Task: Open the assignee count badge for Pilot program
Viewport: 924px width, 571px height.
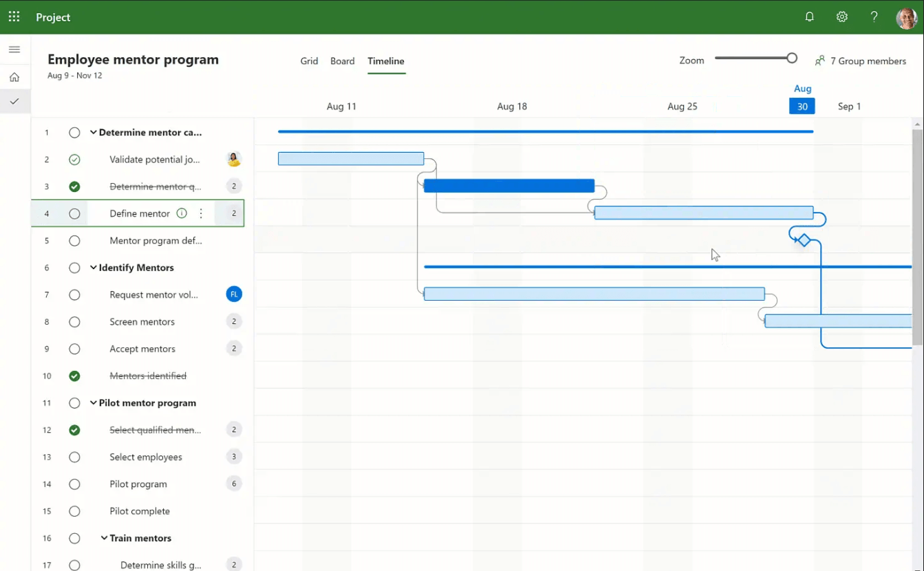Action: coord(234,484)
